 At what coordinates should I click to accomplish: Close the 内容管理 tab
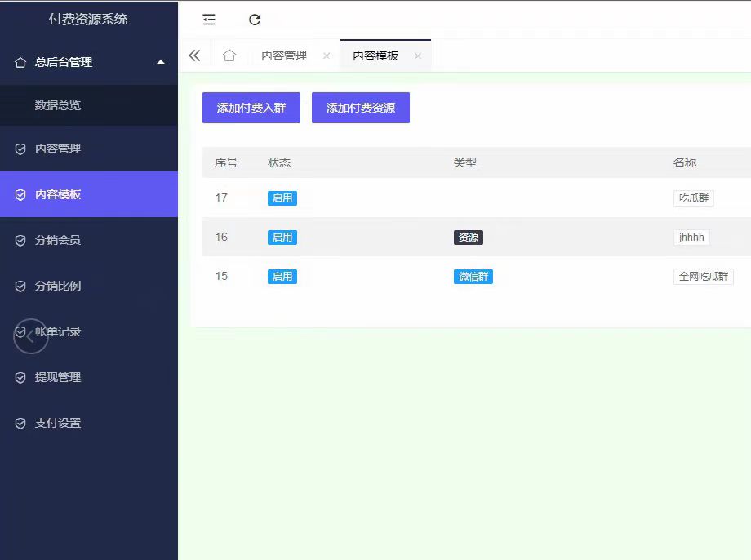click(x=327, y=56)
